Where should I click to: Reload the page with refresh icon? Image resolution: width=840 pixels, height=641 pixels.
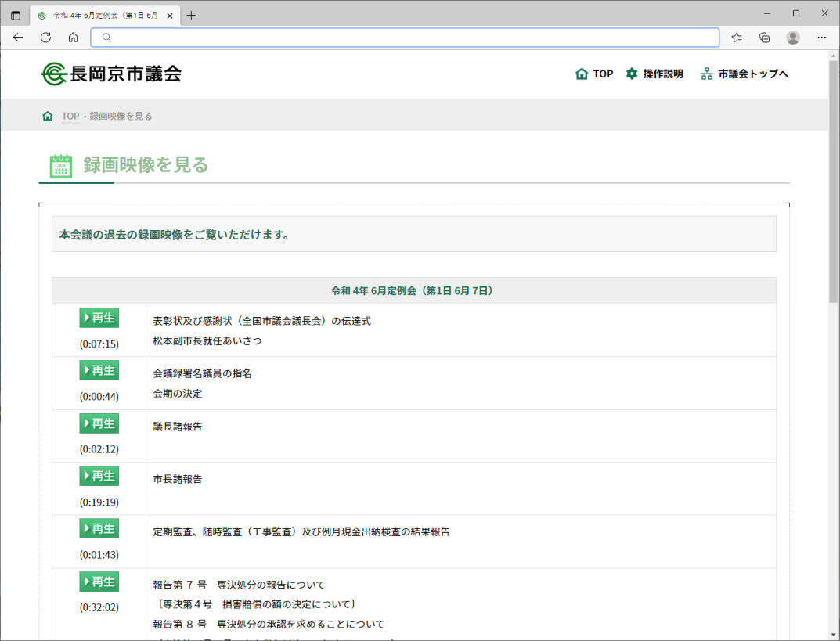45,38
